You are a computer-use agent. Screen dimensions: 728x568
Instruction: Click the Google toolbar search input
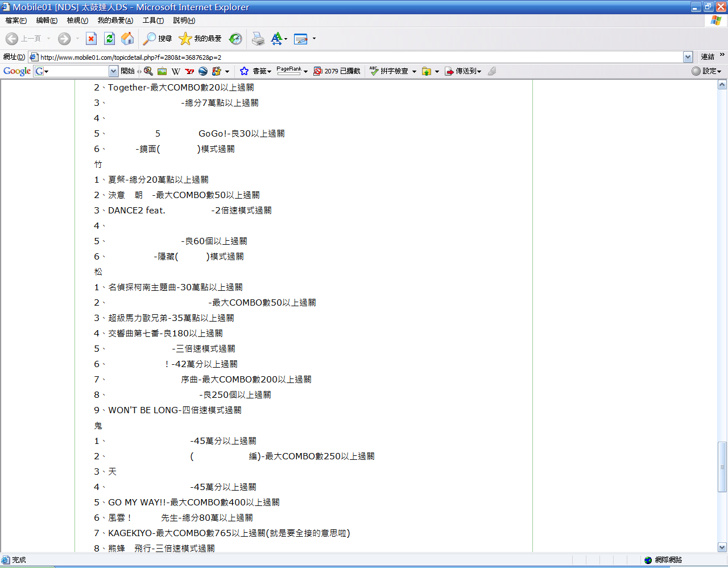[x=79, y=71]
